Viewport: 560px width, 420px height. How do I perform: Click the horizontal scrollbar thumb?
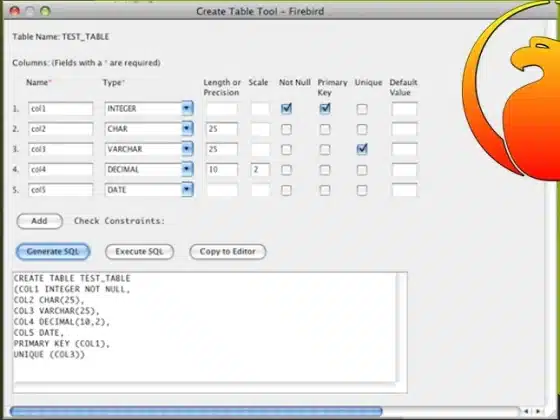pos(196,412)
